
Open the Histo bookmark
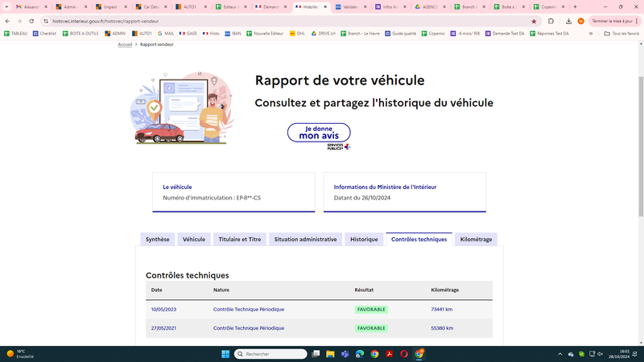point(211,33)
